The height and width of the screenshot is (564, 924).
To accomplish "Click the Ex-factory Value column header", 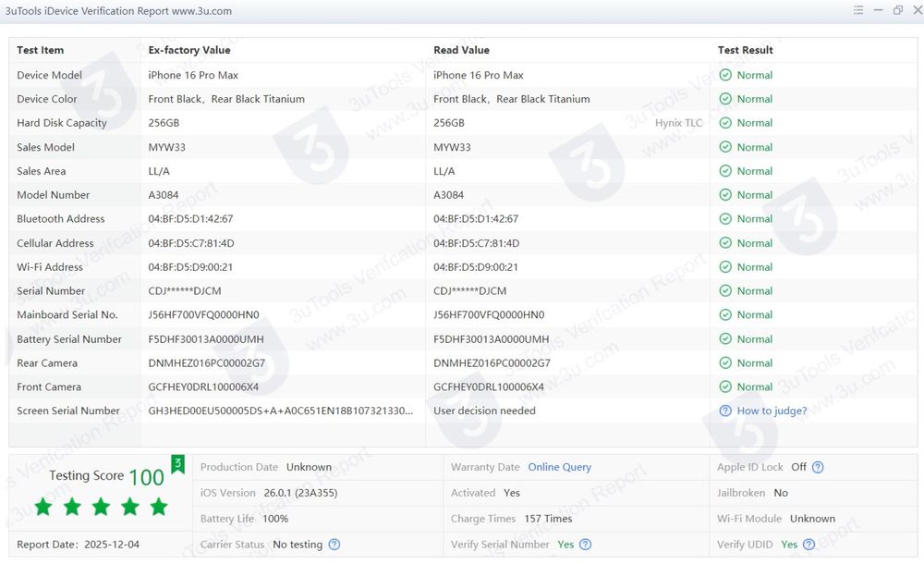I will [189, 50].
